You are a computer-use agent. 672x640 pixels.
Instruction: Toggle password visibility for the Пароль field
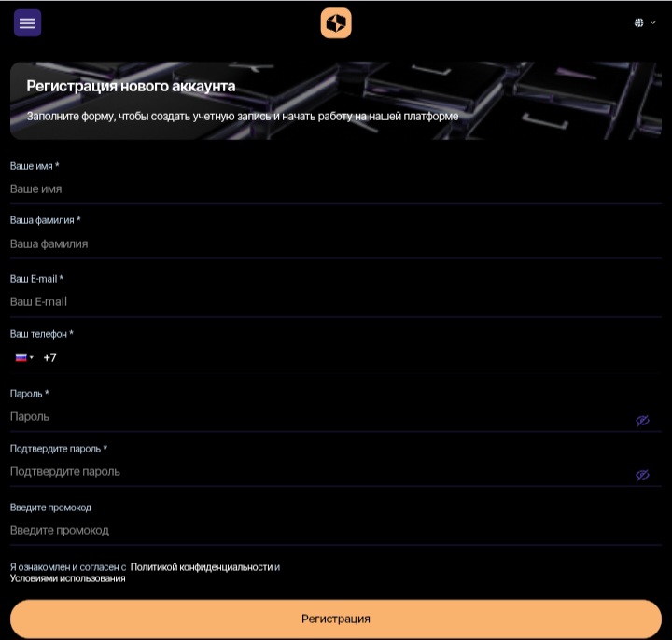642,421
